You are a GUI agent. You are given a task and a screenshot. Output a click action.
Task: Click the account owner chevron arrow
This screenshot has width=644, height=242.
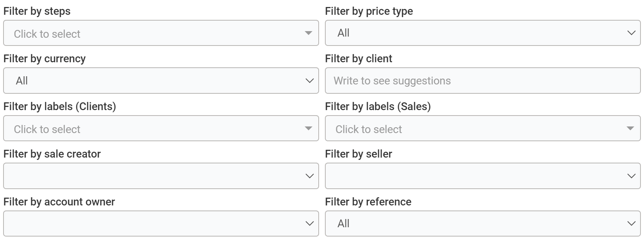point(310,223)
